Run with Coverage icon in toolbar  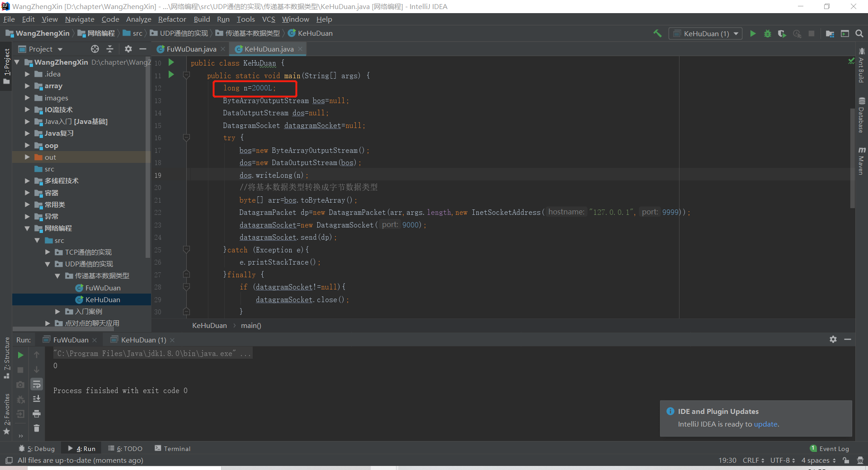pyautogui.click(x=782, y=33)
